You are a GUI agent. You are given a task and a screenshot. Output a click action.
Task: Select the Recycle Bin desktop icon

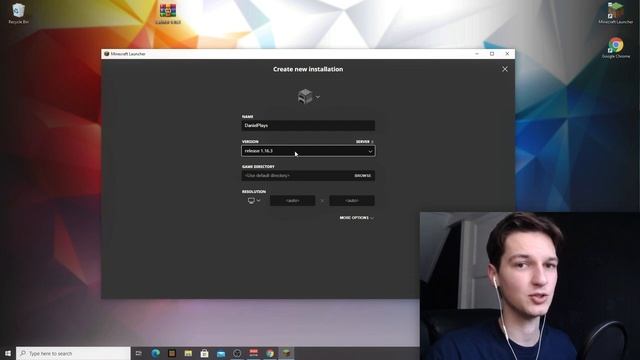pyautogui.click(x=18, y=13)
